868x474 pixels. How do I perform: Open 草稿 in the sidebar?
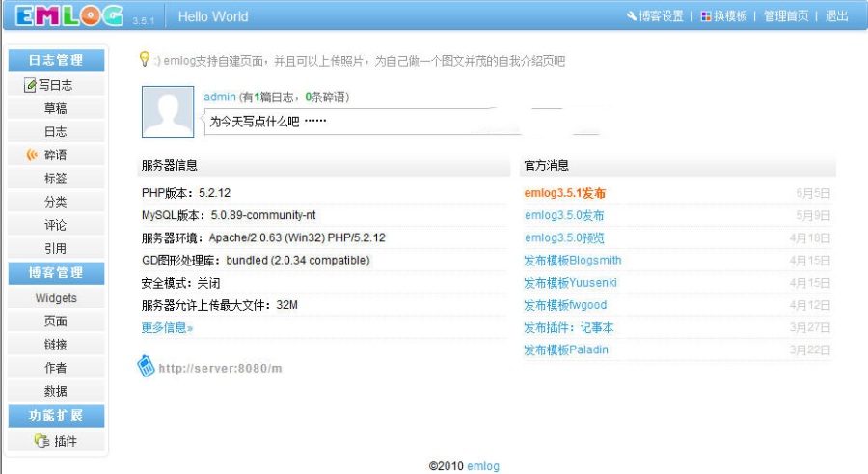click(55, 109)
